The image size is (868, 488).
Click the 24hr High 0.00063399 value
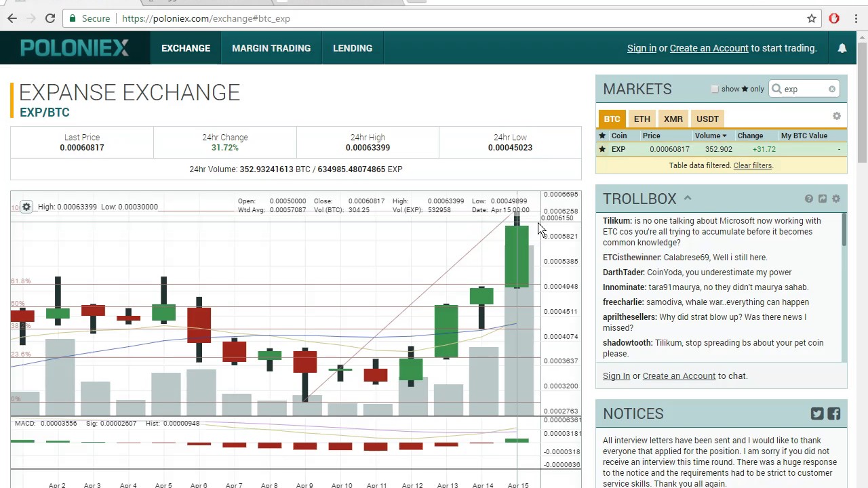(368, 148)
